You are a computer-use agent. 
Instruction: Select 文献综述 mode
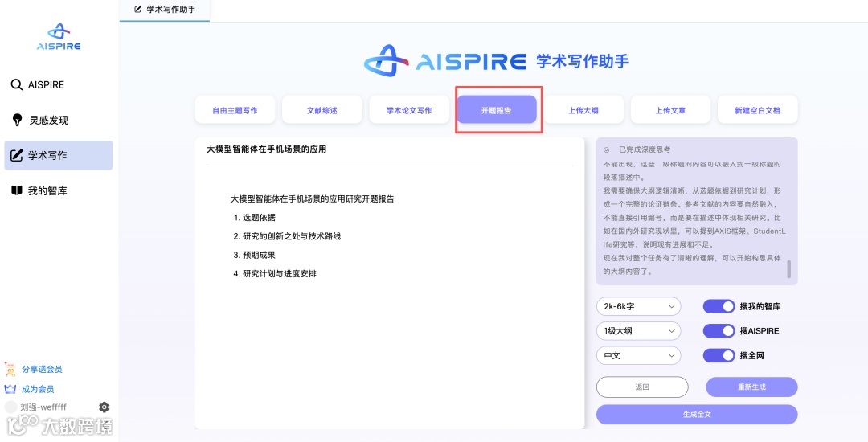(x=322, y=110)
